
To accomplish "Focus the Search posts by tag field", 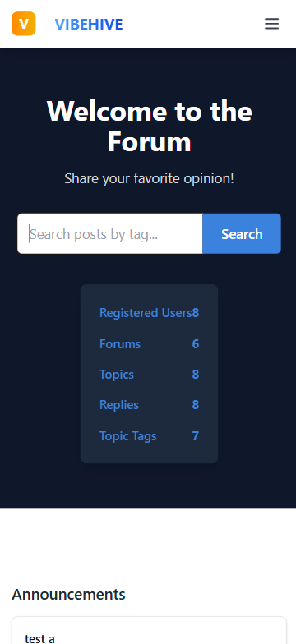I will click(110, 233).
